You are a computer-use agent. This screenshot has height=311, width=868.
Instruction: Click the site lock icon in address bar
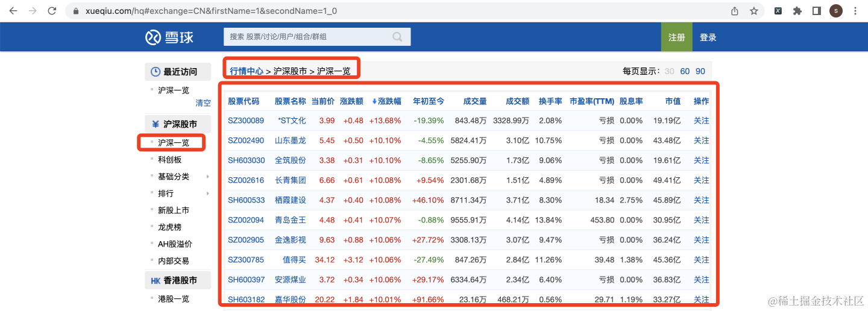(75, 11)
